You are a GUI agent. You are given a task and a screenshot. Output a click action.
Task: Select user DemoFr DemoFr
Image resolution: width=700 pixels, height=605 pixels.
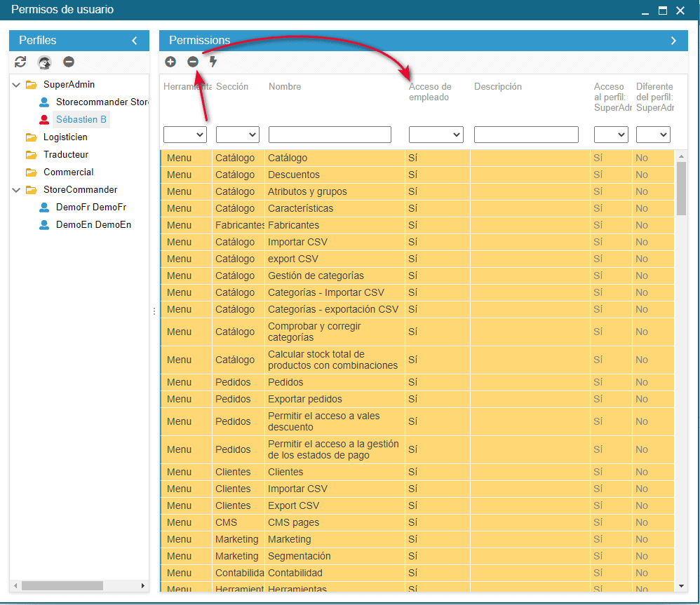90,208
